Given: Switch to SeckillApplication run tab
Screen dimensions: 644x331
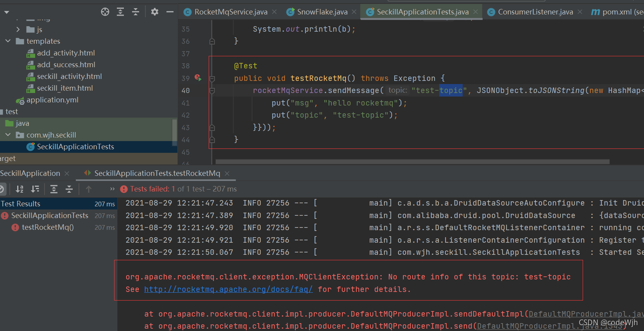Looking at the screenshot, I should pos(30,173).
